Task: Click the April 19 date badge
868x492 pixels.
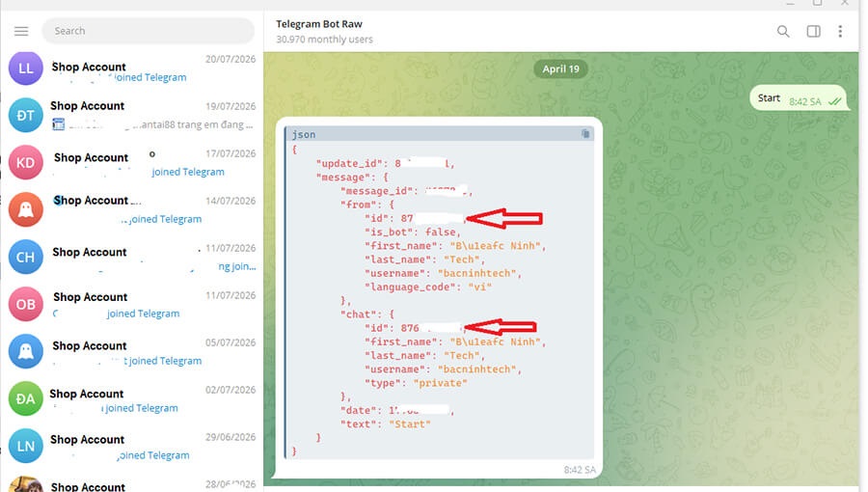Action: [x=560, y=69]
